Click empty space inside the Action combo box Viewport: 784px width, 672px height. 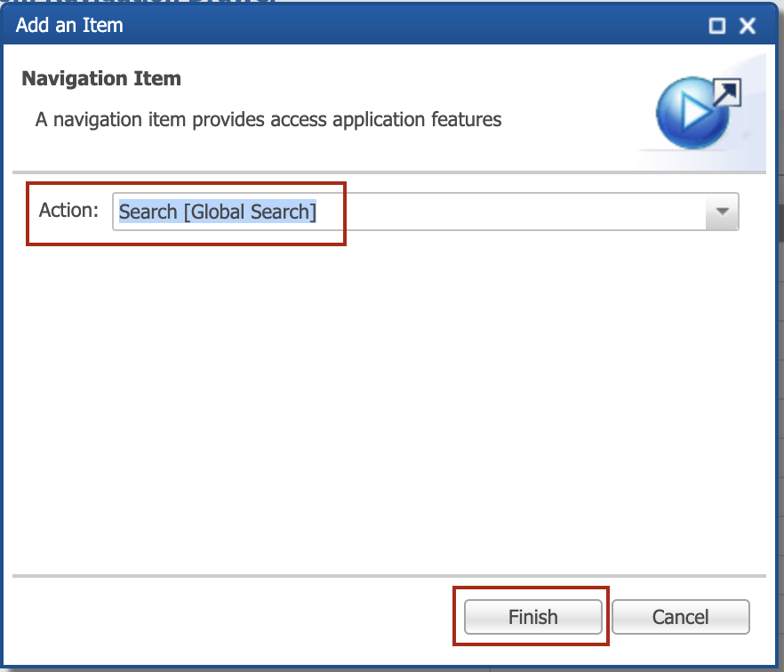point(510,212)
